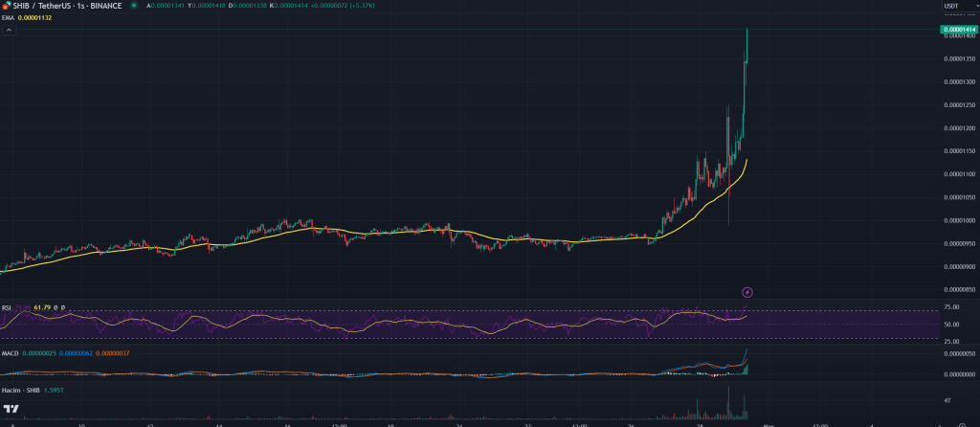Click the SHIB coin logo icon
The image size is (980, 427).
(7, 6)
